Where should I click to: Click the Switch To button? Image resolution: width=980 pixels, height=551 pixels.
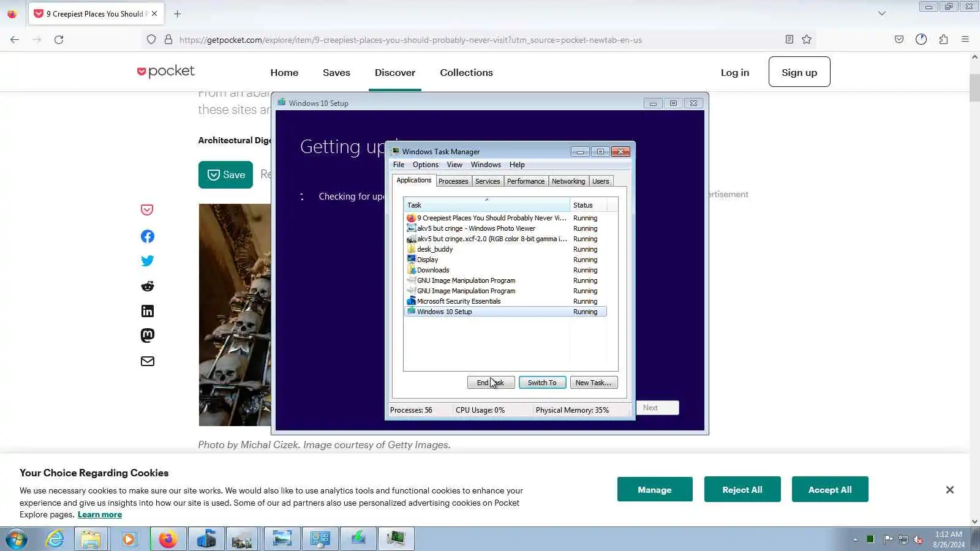(542, 383)
